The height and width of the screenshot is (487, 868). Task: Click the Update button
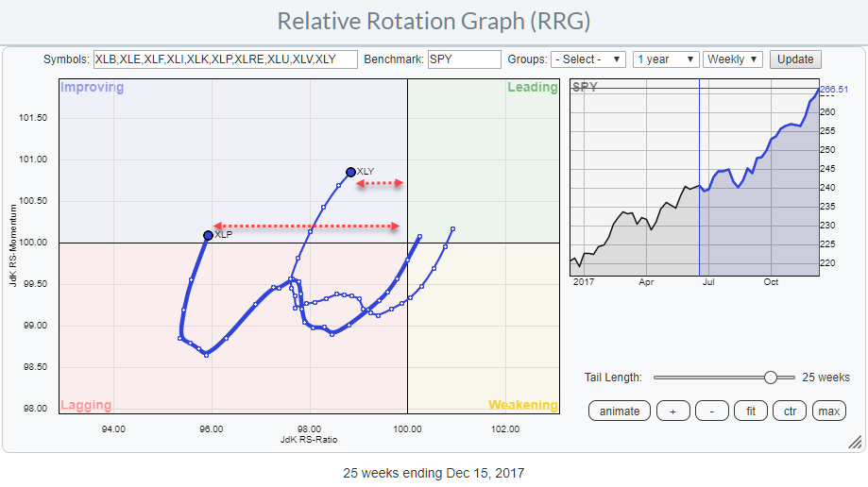[x=795, y=59]
